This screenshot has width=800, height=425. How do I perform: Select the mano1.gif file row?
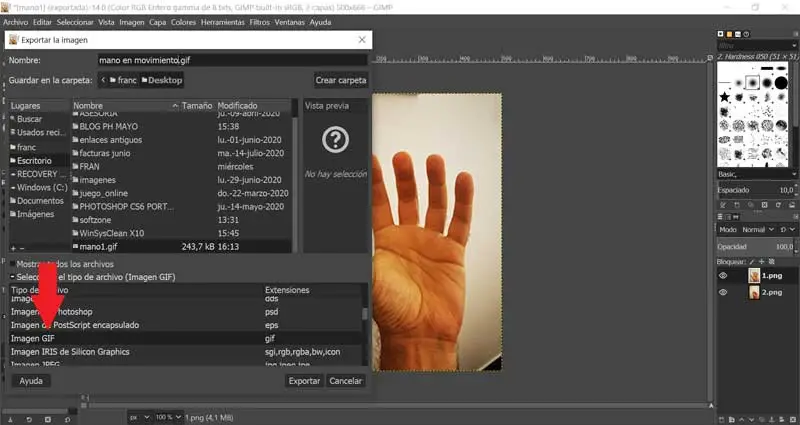182,247
